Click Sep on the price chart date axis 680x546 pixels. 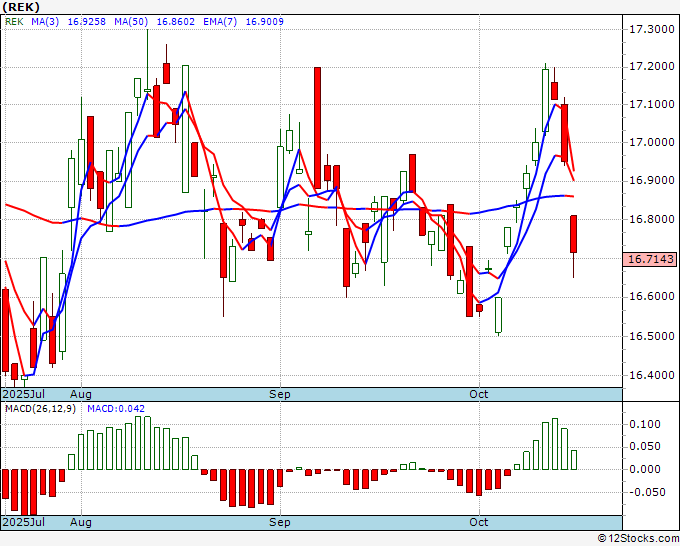tap(280, 394)
